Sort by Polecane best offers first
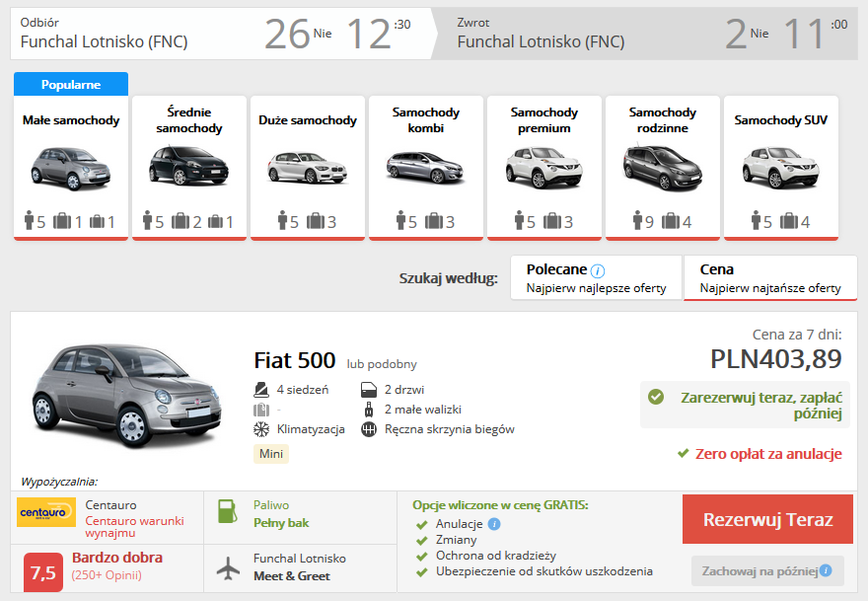868x601 pixels. [x=596, y=277]
